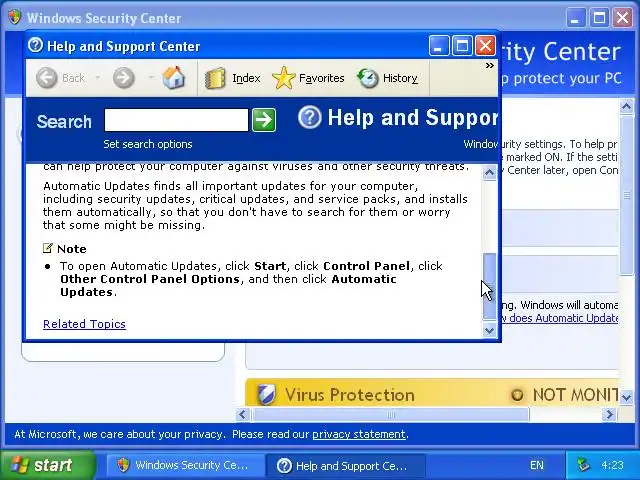The width and height of the screenshot is (640, 480).
Task: Open the Related Topics link
Action: (84, 324)
